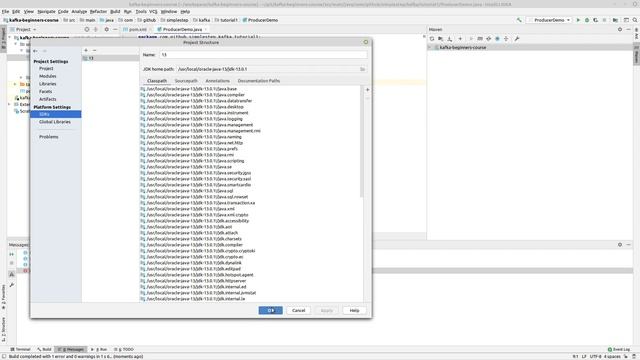
Task: Click the back arrow in the dialog
Action: (x=36, y=51)
